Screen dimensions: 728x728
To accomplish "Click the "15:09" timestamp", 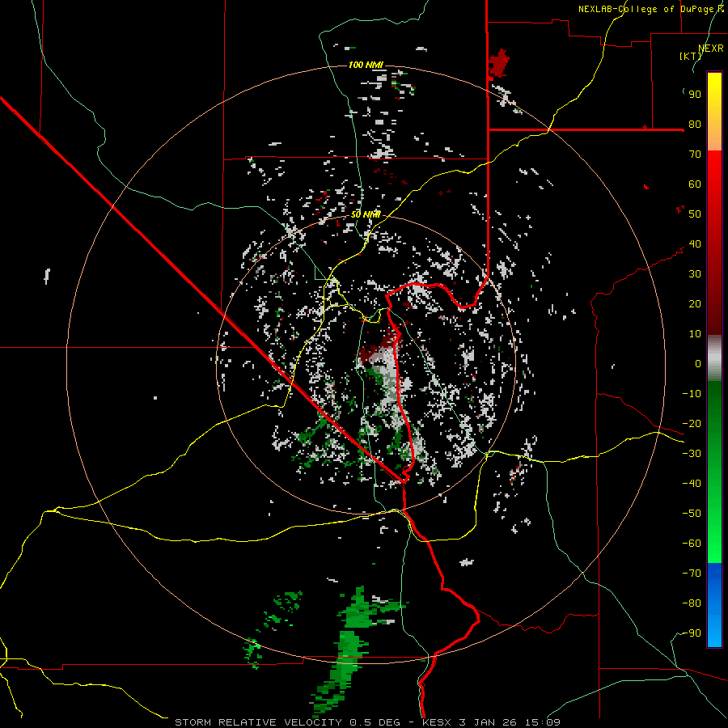I will click(543, 722).
